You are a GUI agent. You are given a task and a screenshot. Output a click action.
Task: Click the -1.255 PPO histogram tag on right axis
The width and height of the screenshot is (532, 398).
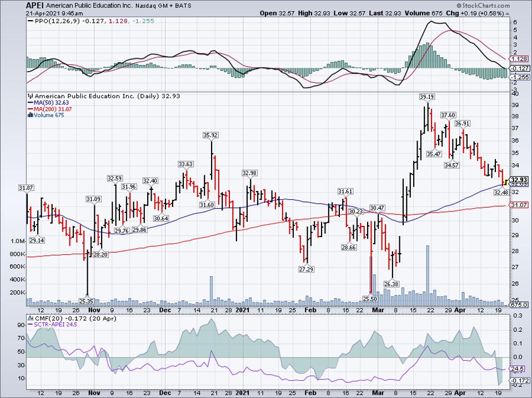[x=520, y=77]
